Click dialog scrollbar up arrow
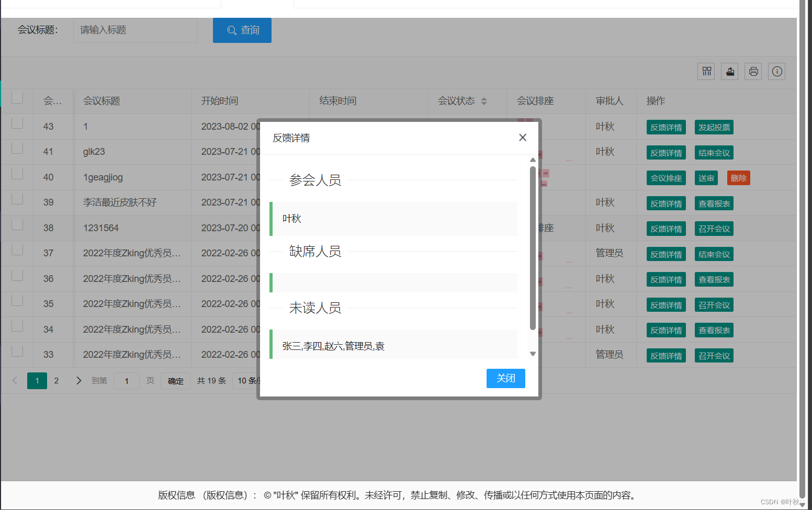 coord(533,160)
